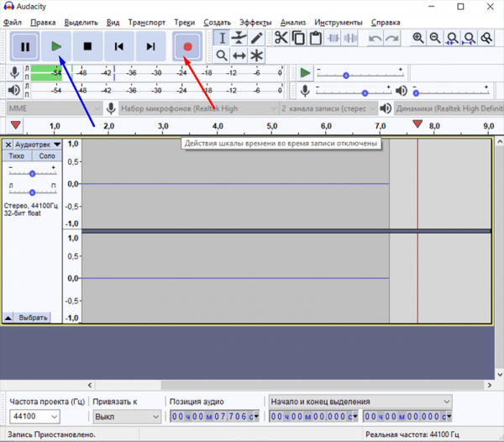This screenshot has width=504, height=442.
Task: Open Начало и конец выделения dropdown
Action: click(x=360, y=402)
